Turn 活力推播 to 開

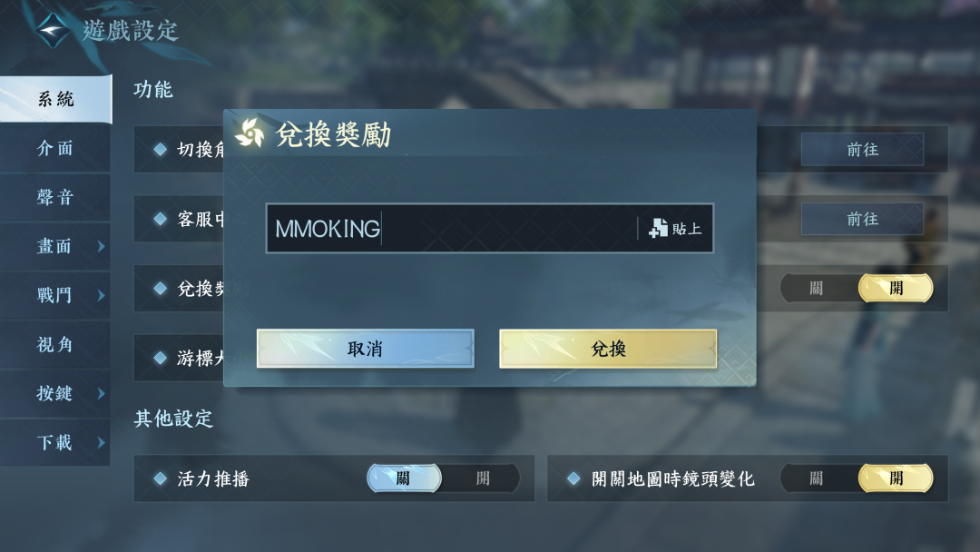483,478
